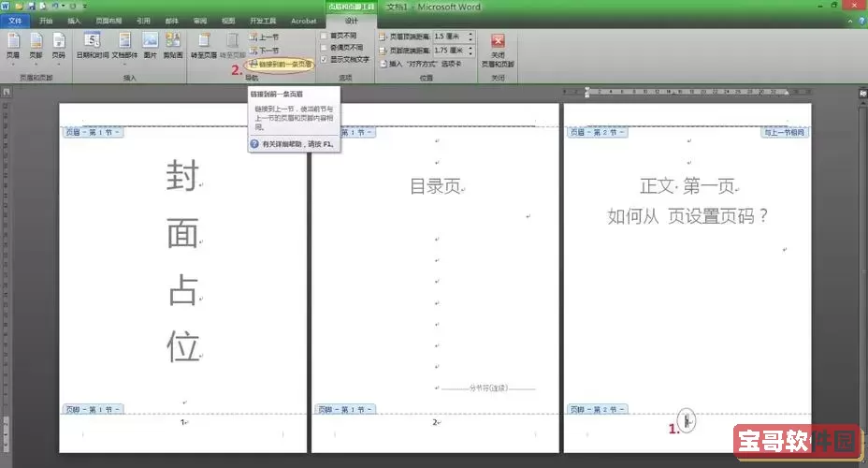Click the 与上一节相同 tag on third page
This screenshot has width=868, height=468.
[x=785, y=132]
